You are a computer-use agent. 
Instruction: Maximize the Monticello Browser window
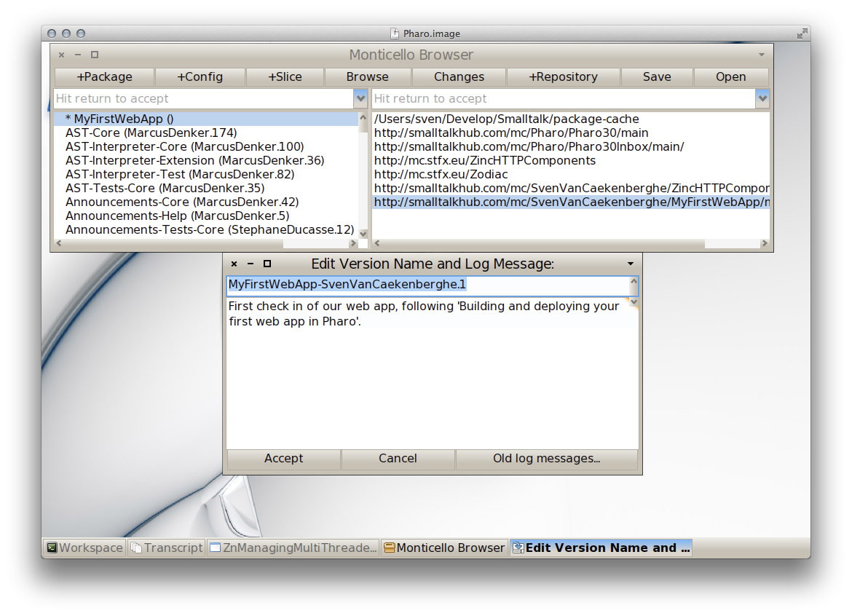tap(95, 55)
